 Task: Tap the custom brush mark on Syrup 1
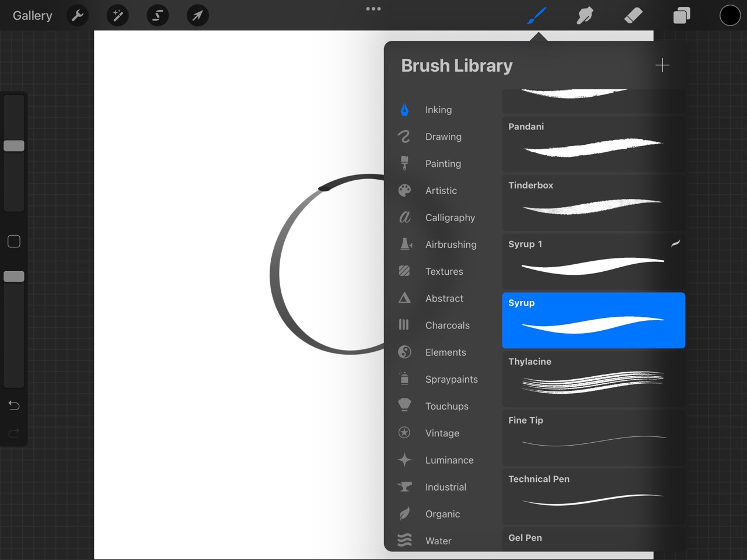pos(675,243)
